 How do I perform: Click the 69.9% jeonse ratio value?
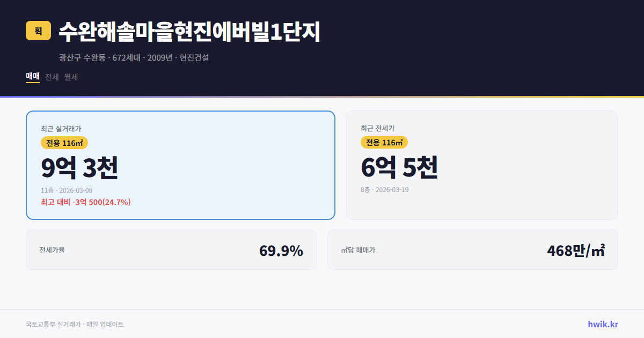pos(281,250)
